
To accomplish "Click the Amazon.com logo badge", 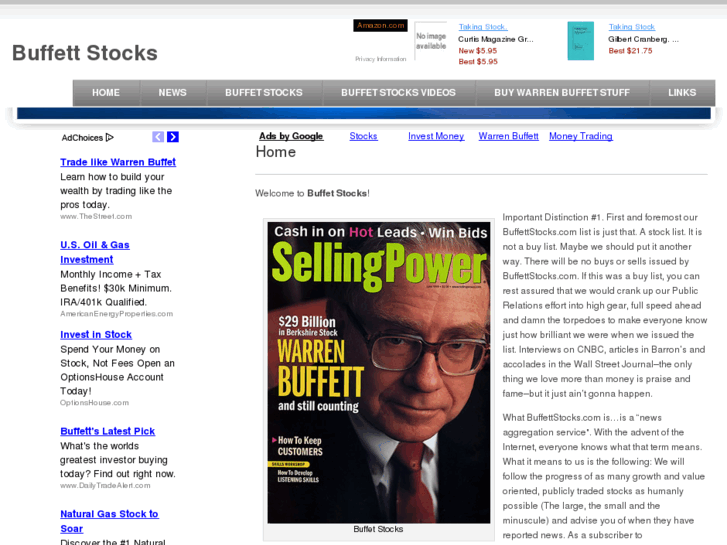I will point(380,26).
